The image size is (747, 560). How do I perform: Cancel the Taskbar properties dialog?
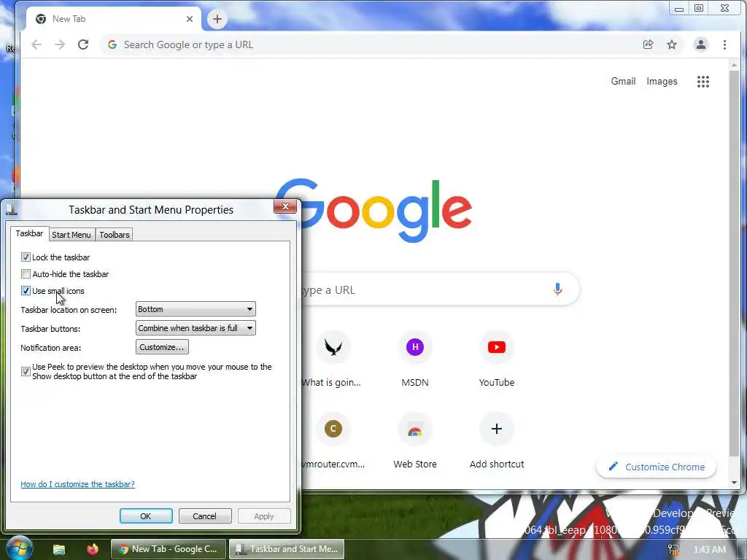205,516
